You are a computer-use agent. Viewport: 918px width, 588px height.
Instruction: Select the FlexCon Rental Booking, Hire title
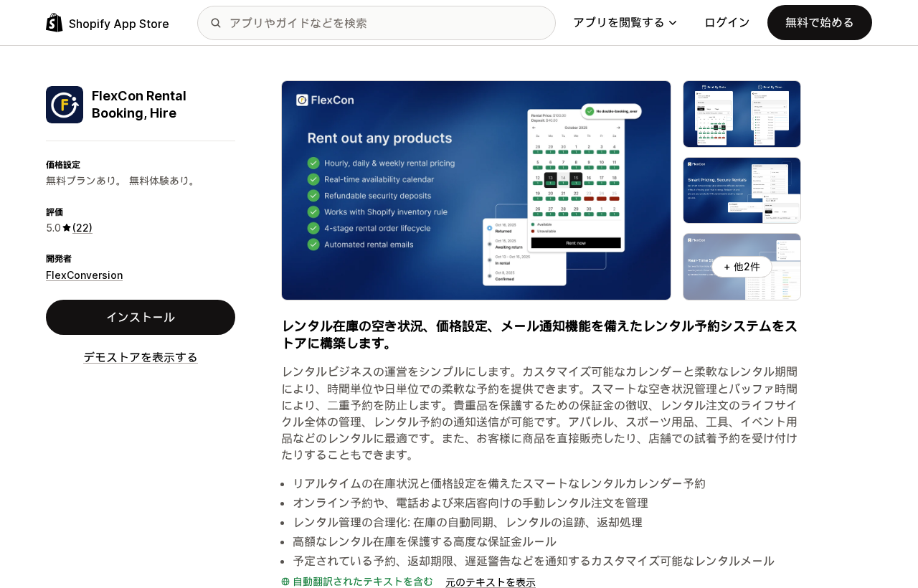tap(139, 105)
